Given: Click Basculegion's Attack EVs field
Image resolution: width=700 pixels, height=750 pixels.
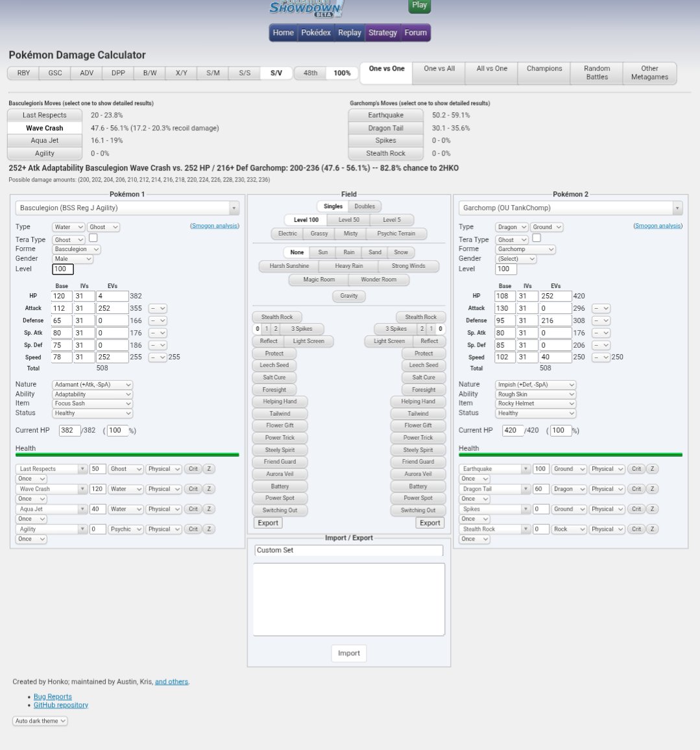Looking at the screenshot, I should [112, 309].
